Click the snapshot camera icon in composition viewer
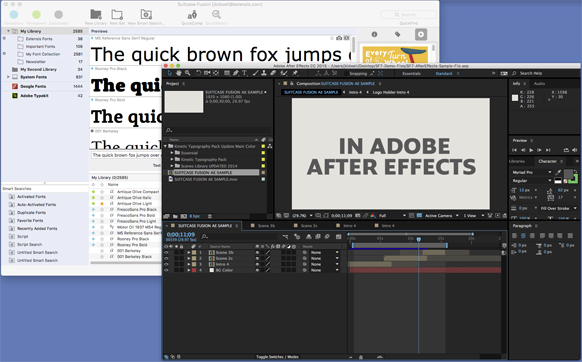The height and width of the screenshot is (362, 582). point(357,215)
